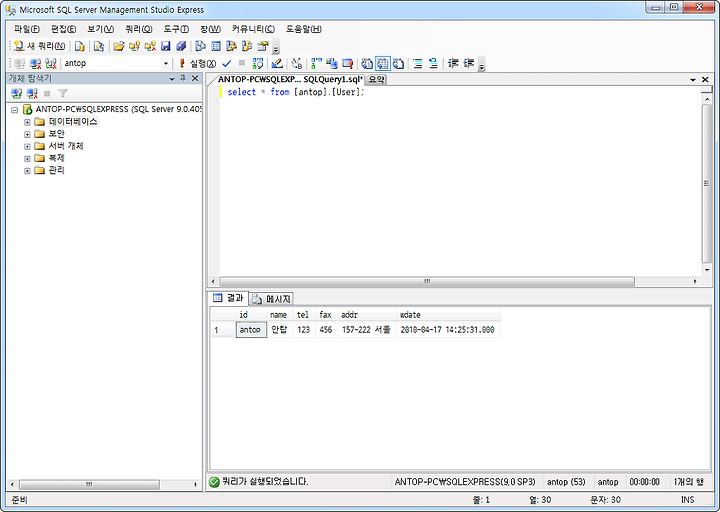Click the Open File folder icon
This screenshot has width=720, height=512.
118,46
